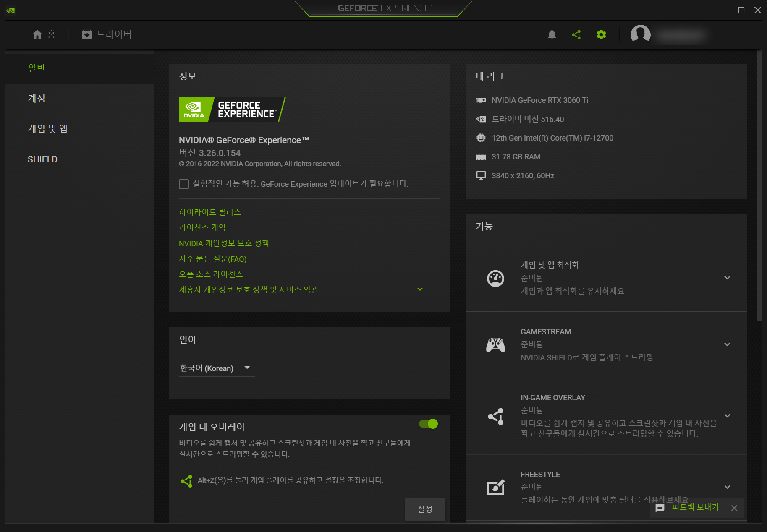Click the share icon for IN-GAME OVERLAY

(x=496, y=416)
